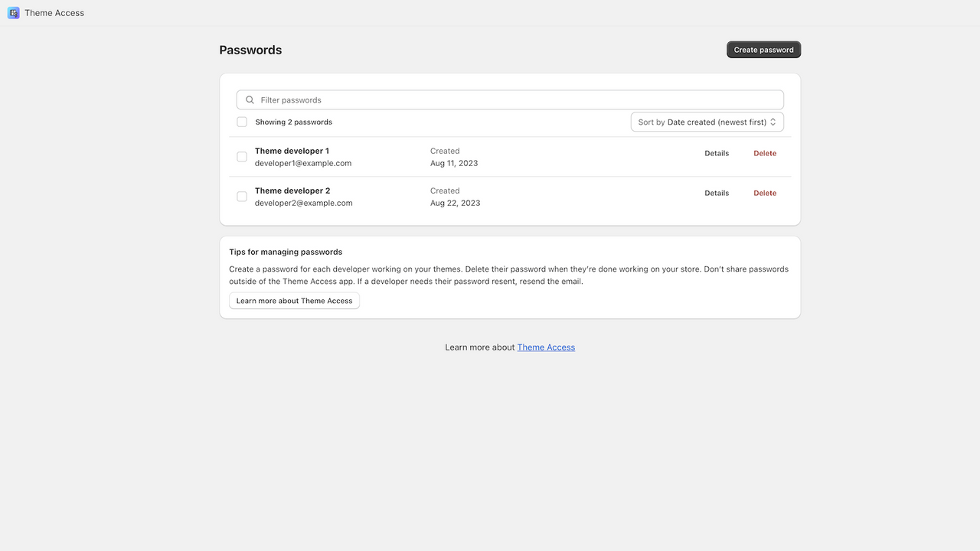Click the email developer1@example.com
The height and width of the screenshot is (551, 980).
pos(302,163)
